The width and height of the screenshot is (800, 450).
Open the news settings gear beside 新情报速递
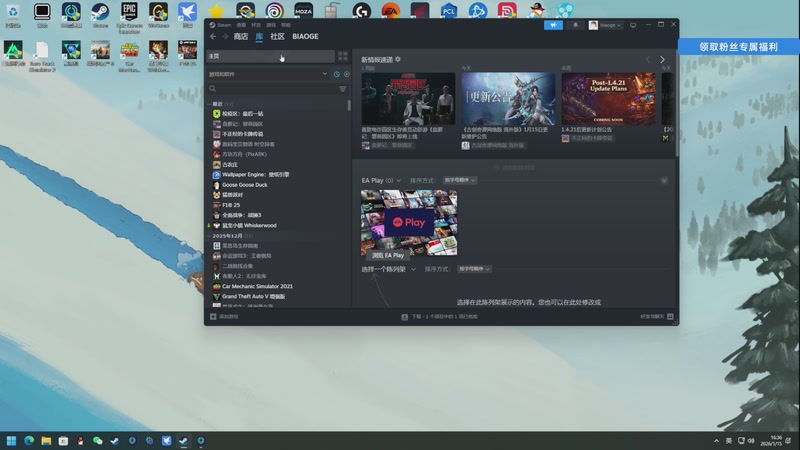tap(398, 59)
